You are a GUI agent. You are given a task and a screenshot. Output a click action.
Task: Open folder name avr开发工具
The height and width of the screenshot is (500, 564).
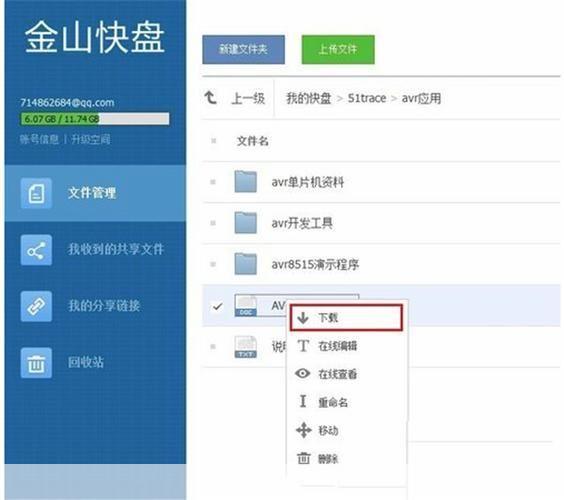(302, 223)
